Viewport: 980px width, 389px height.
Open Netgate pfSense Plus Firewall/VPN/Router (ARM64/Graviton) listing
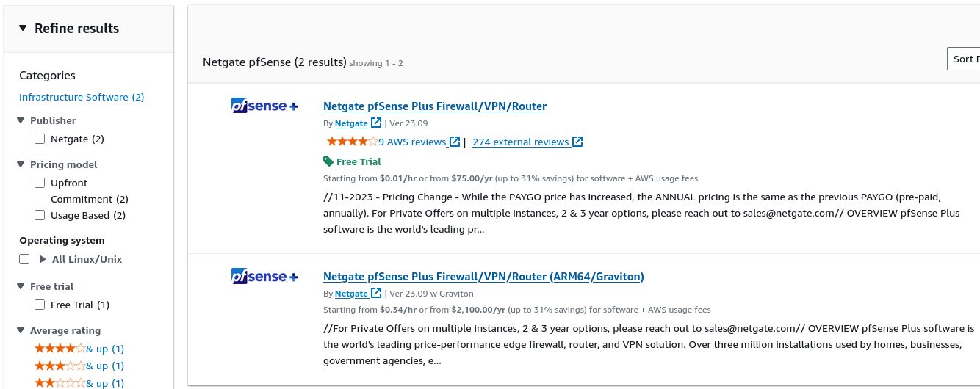point(483,277)
